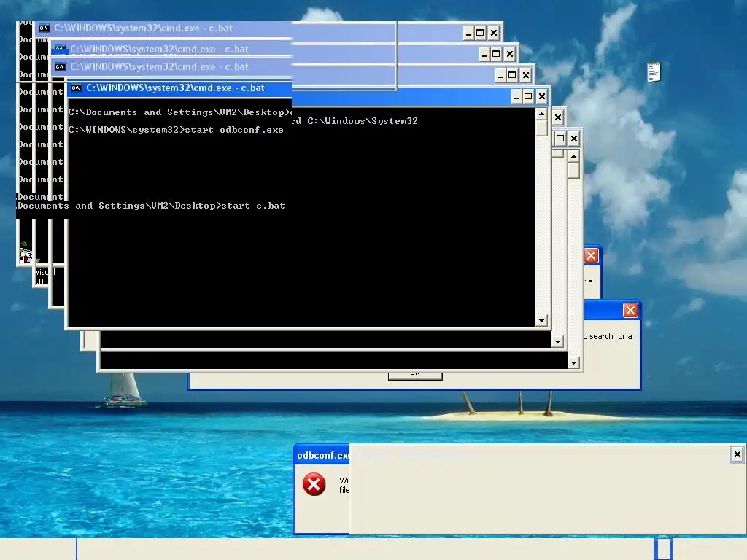This screenshot has width=747, height=560.
Task: Click the 'start odbconf.exe' command text
Action: pyautogui.click(x=234, y=130)
